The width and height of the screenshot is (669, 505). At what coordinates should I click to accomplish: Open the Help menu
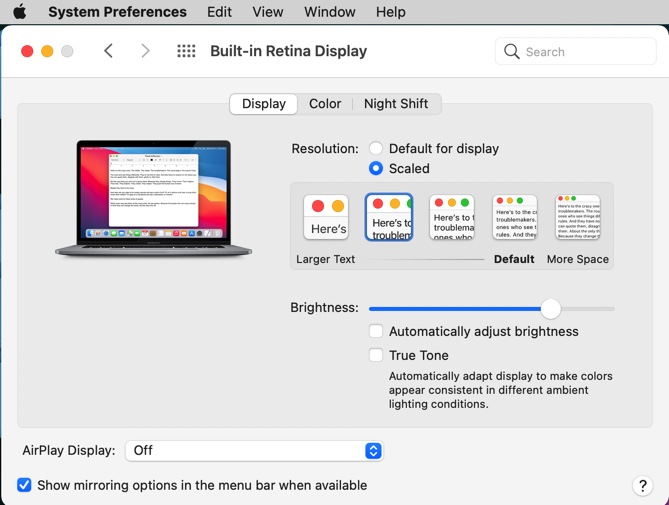click(x=390, y=12)
